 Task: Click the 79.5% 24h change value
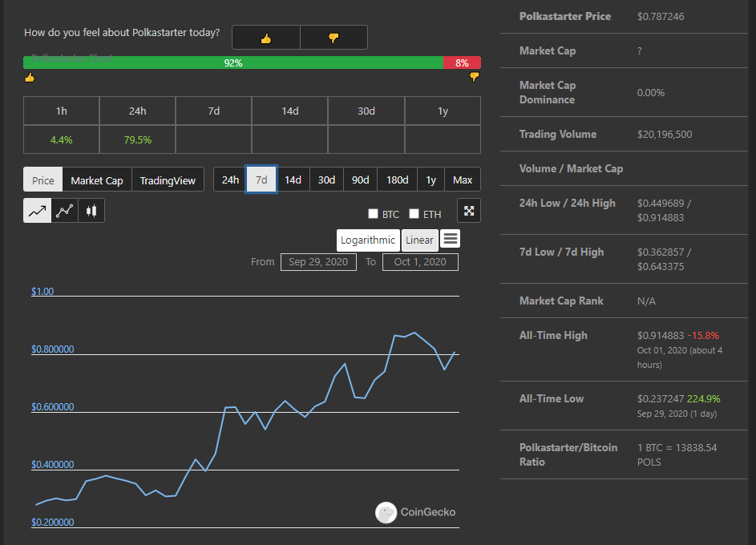137,139
